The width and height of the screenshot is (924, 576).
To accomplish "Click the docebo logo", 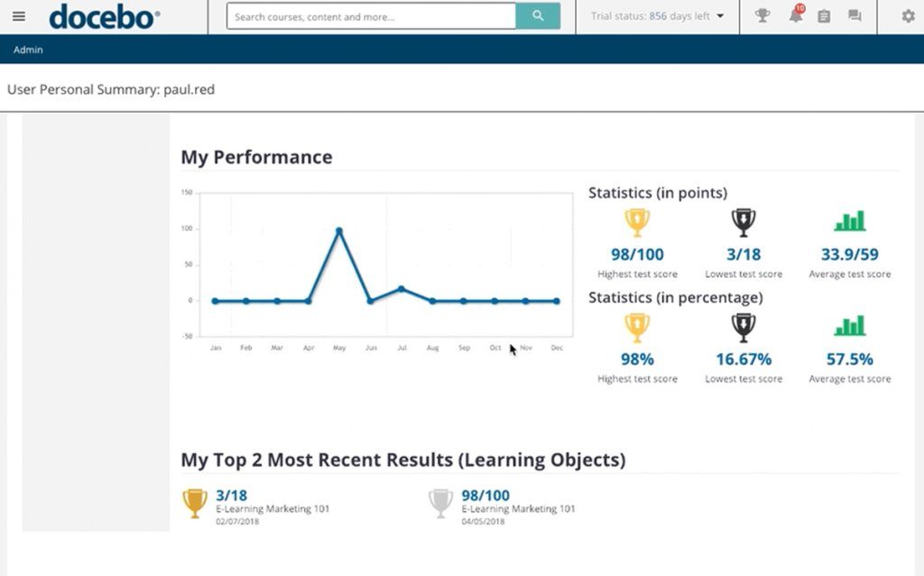I will (104, 16).
